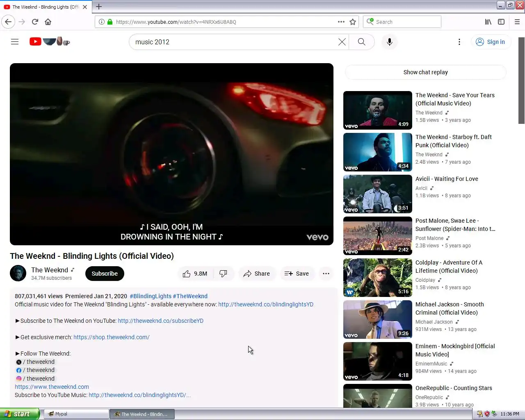Open OneRepublic Counting Stars title
This screenshot has width=525, height=420.
(x=454, y=388)
